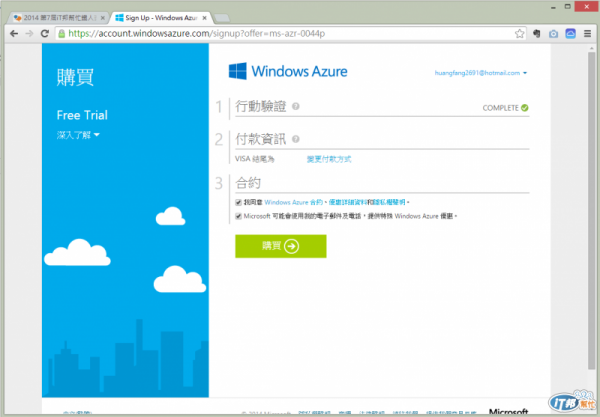600x417 pixels.
Task: Reload the Azure sign-up page
Action: (x=45, y=34)
